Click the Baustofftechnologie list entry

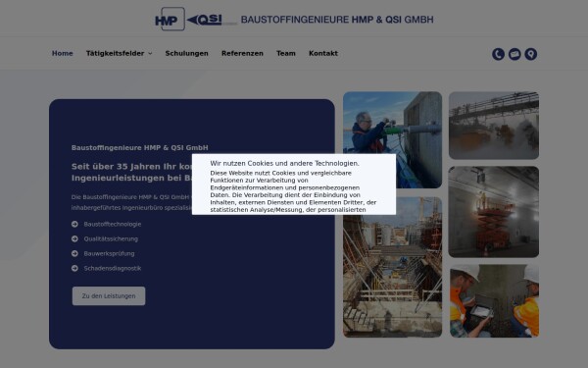tap(113, 224)
